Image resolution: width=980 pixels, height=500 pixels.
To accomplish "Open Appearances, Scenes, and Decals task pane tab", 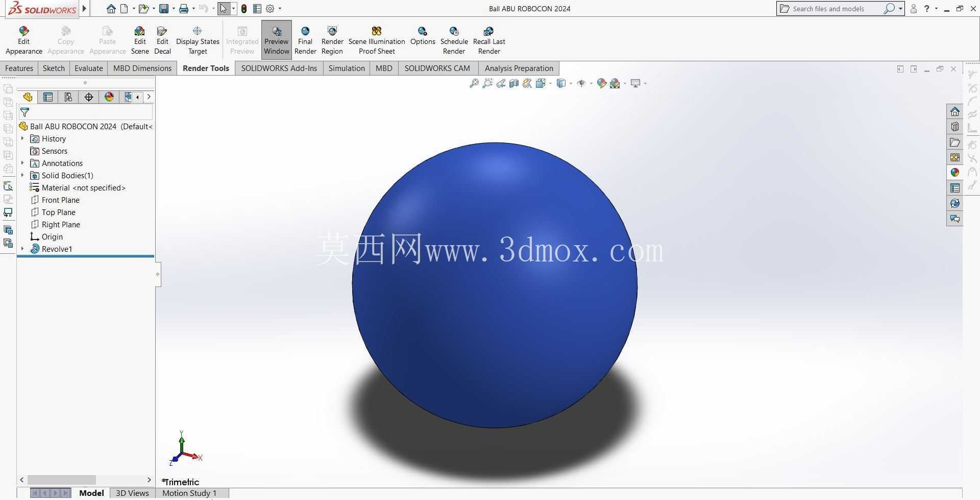I will point(954,173).
